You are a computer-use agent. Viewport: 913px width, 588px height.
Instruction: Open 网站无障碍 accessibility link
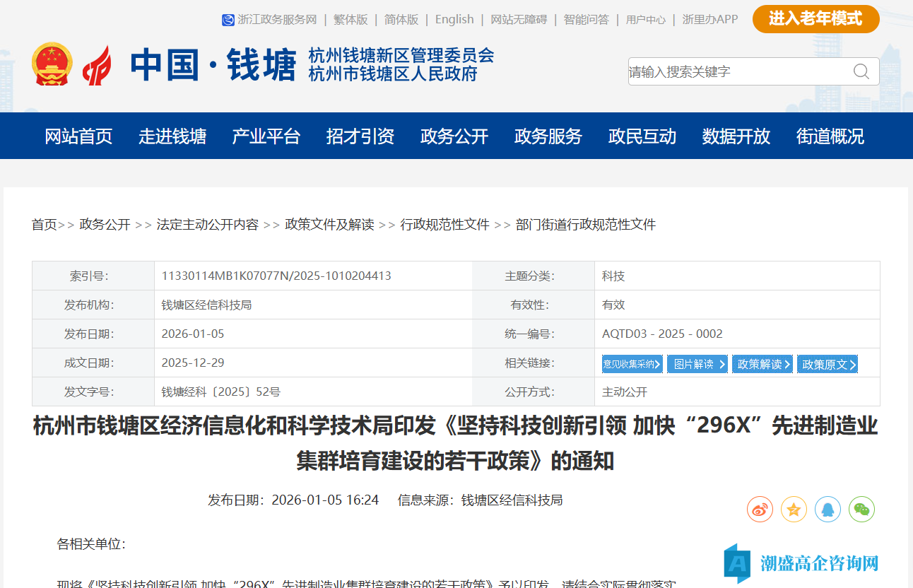[x=519, y=20]
